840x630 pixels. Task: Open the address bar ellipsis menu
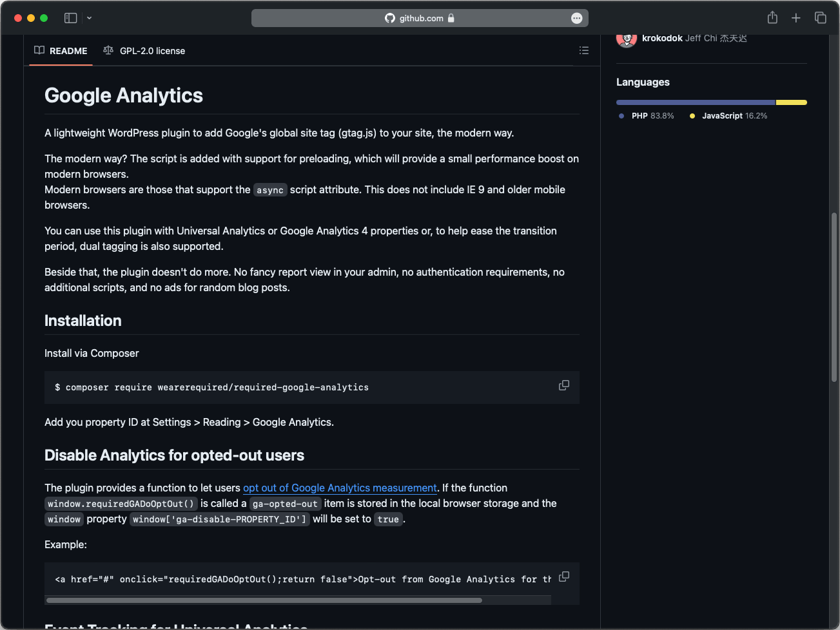(x=577, y=18)
